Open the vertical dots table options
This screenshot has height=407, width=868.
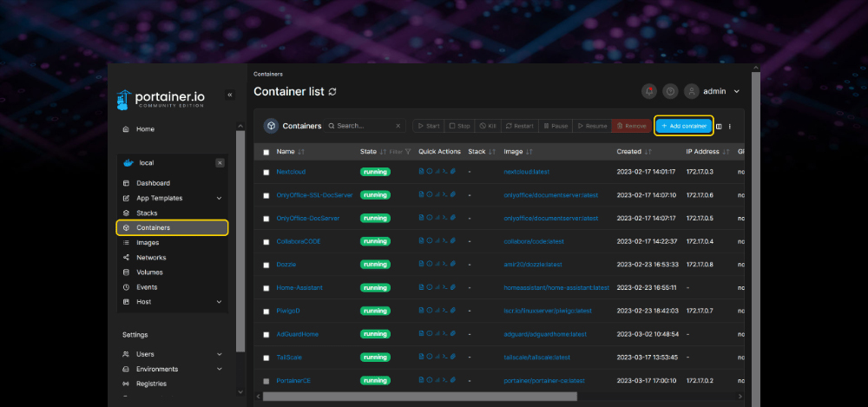point(730,126)
